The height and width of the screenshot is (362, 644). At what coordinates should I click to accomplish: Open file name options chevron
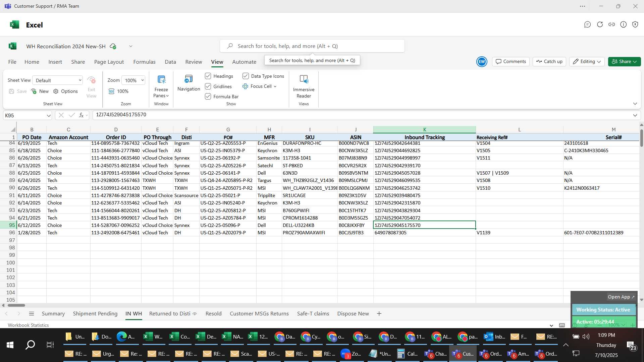(131, 46)
